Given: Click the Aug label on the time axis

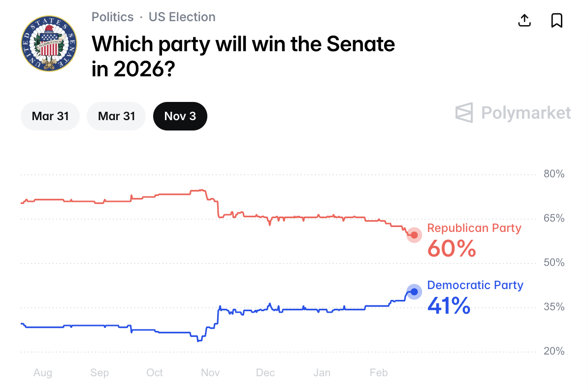Looking at the screenshot, I should pos(42,373).
